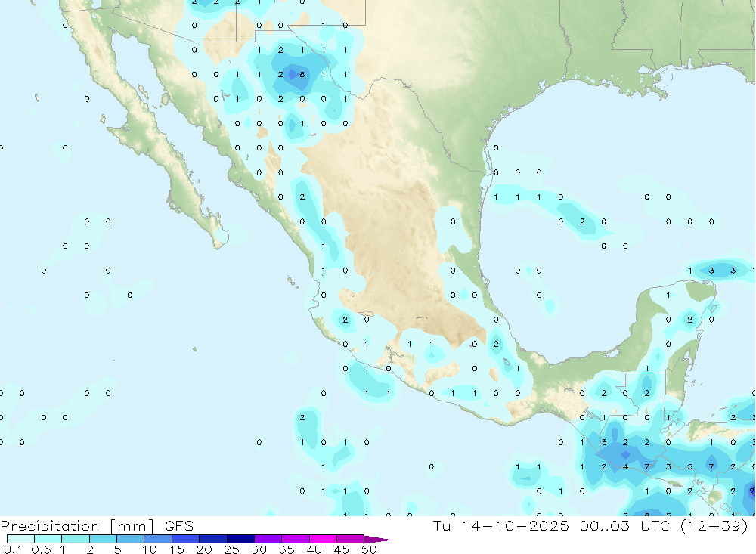Click the "15" legend scale label
This screenshot has width=756, height=554.
177,549
